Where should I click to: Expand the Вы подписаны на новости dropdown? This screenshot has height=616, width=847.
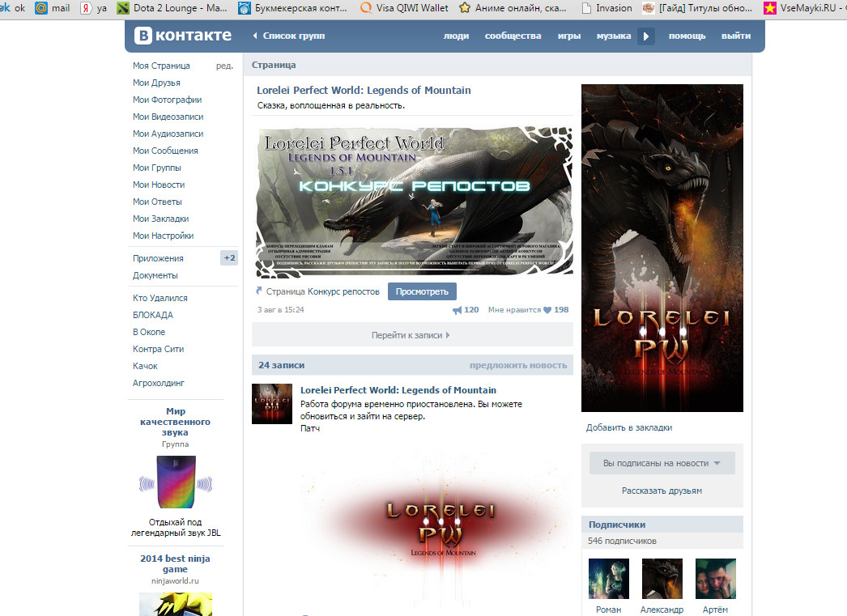[x=662, y=463]
